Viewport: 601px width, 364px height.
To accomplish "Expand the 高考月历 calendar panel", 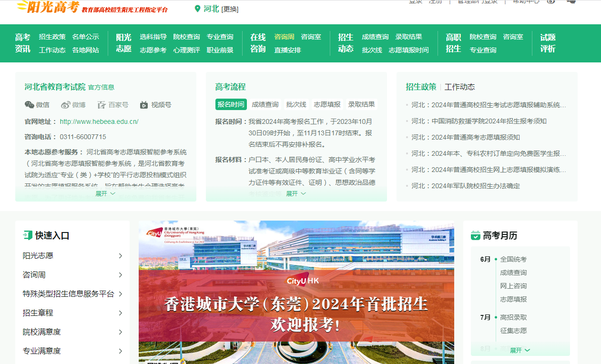I will click(520, 350).
